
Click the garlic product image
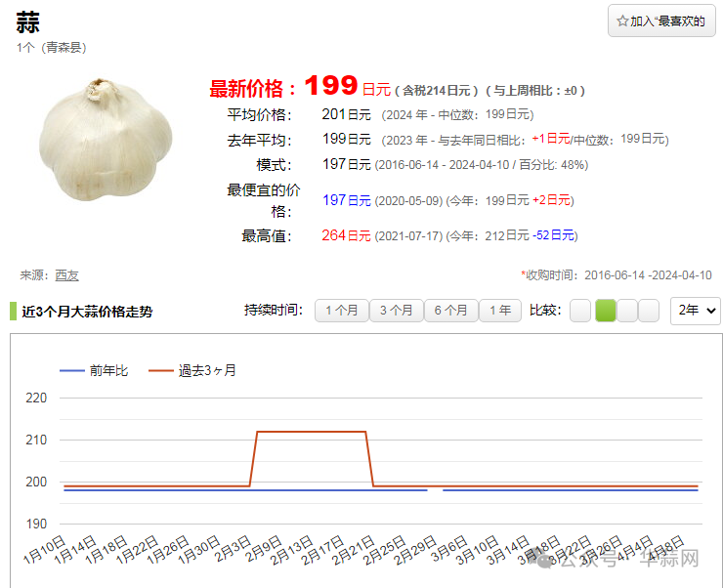tap(106, 139)
